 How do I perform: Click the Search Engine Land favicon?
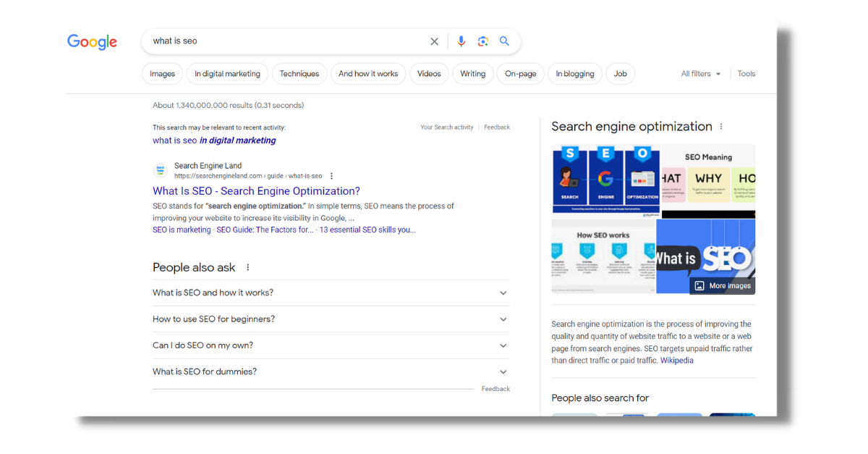click(x=160, y=170)
